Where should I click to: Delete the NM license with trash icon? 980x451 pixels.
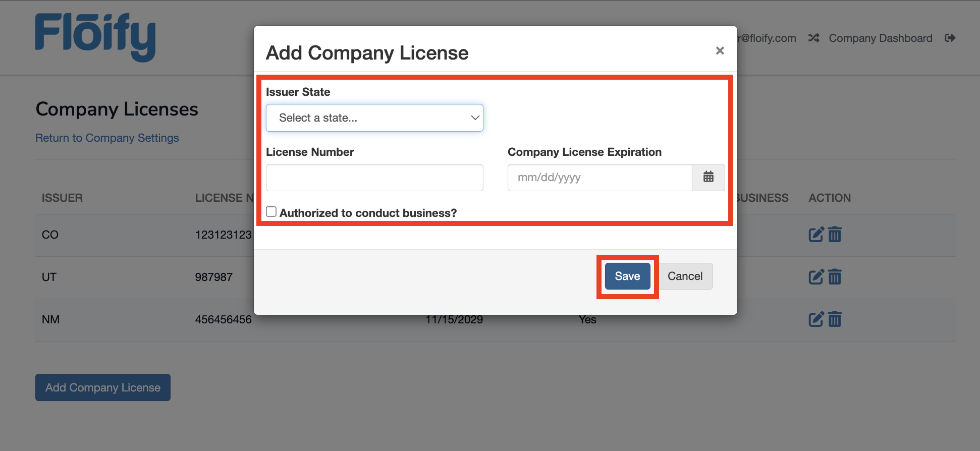pyautogui.click(x=835, y=319)
